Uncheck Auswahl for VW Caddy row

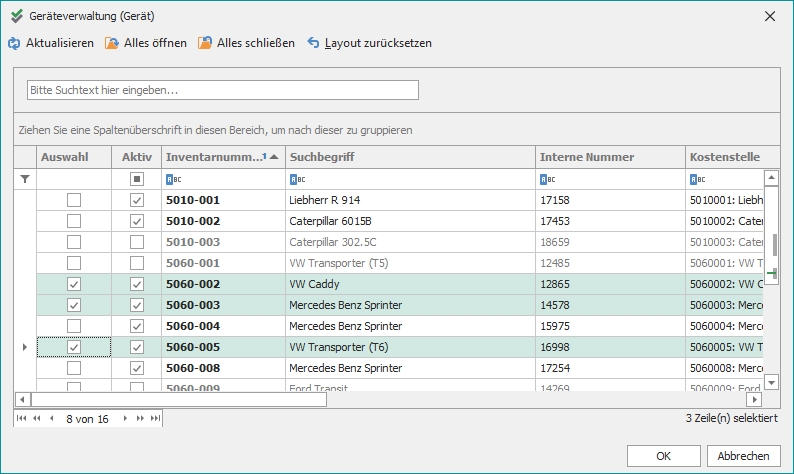tap(74, 284)
